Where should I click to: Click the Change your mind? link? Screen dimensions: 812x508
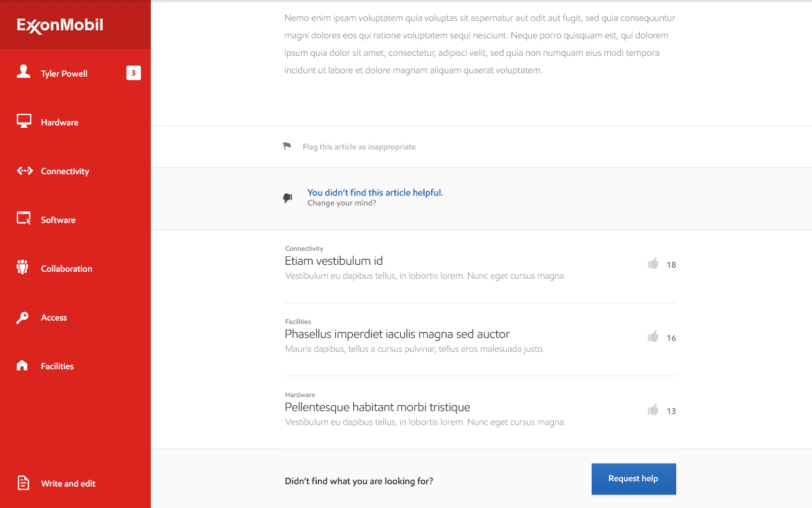point(342,203)
